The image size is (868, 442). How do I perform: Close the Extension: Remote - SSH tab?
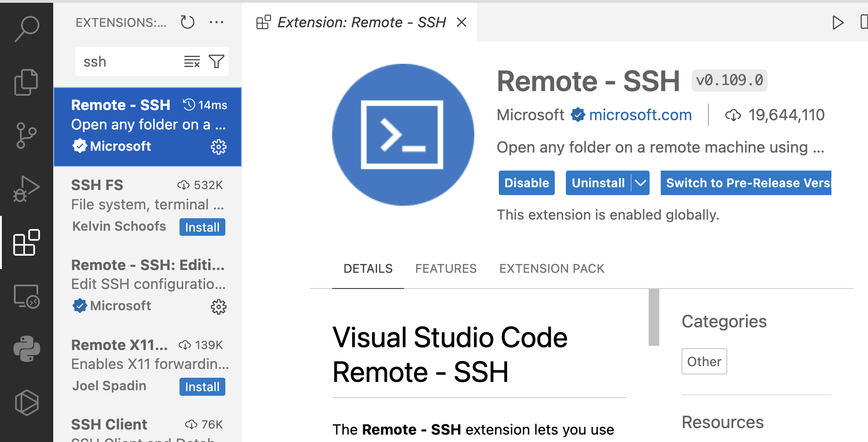coord(461,22)
